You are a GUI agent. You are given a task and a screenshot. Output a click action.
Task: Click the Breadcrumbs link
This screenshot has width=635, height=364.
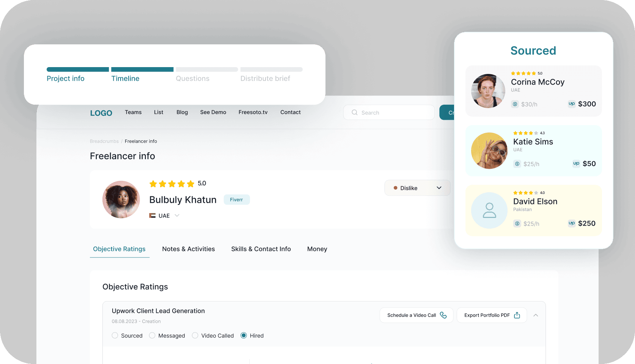coord(104,141)
